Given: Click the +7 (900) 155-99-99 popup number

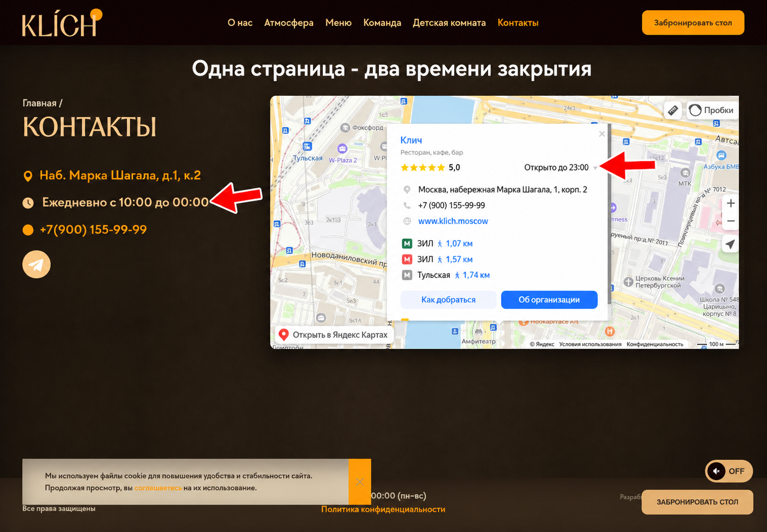Looking at the screenshot, I should pyautogui.click(x=452, y=206).
